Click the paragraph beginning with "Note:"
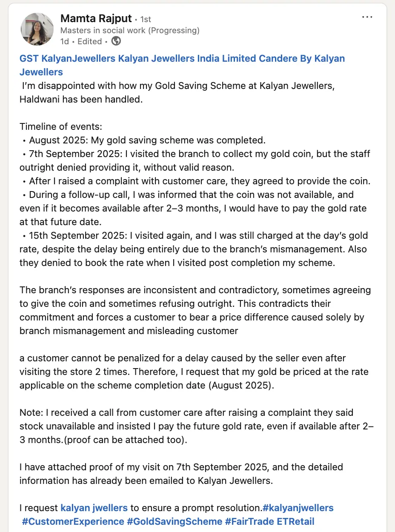Screen dimensions: 395x532 coord(187,426)
